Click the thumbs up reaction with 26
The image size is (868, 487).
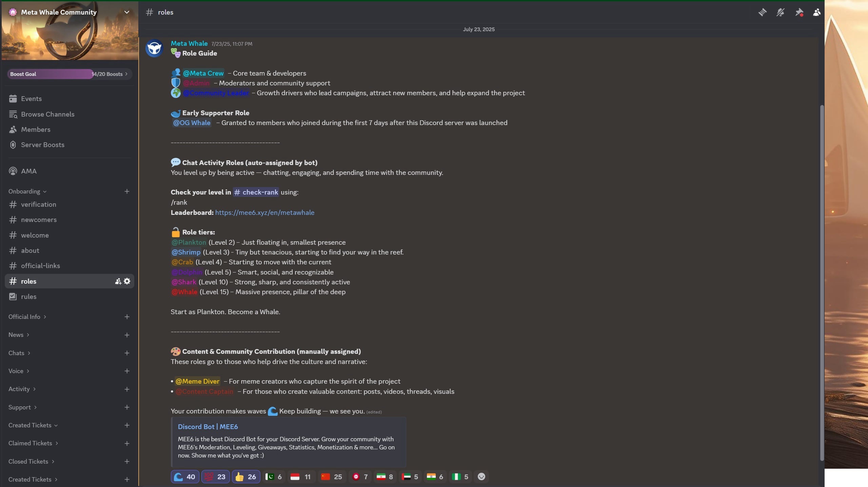tap(246, 477)
